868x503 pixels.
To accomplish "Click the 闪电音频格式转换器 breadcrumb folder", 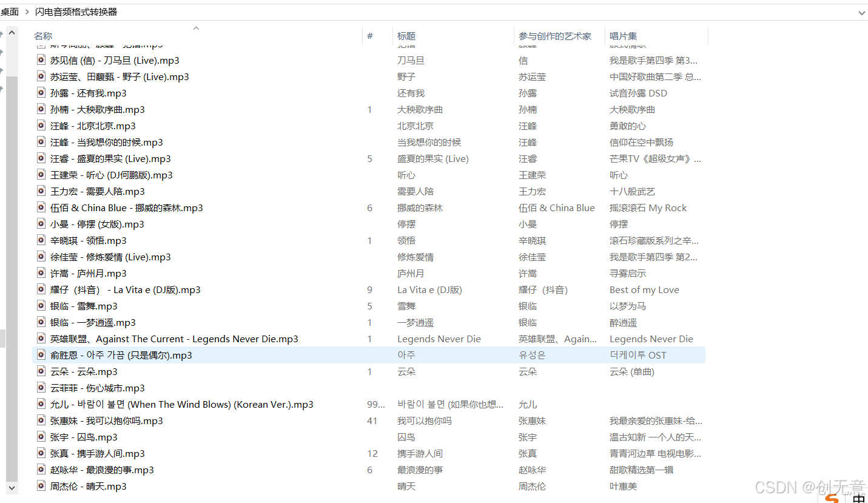I will tap(76, 12).
